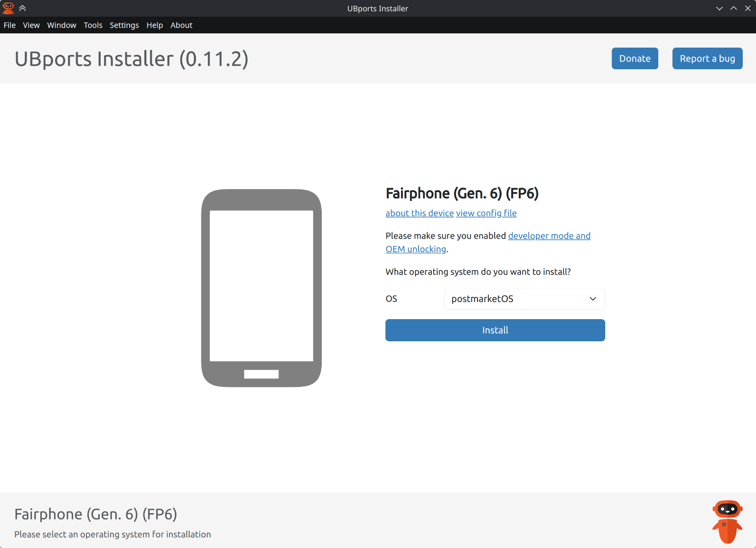This screenshot has height=548, width=756.
Task: Open the Window menu
Action: [61, 25]
